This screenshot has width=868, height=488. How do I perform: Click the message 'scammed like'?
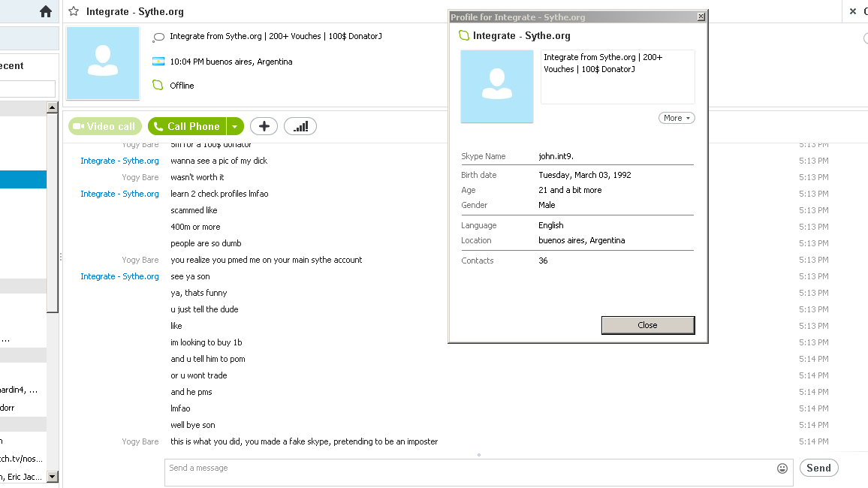pyautogui.click(x=194, y=210)
